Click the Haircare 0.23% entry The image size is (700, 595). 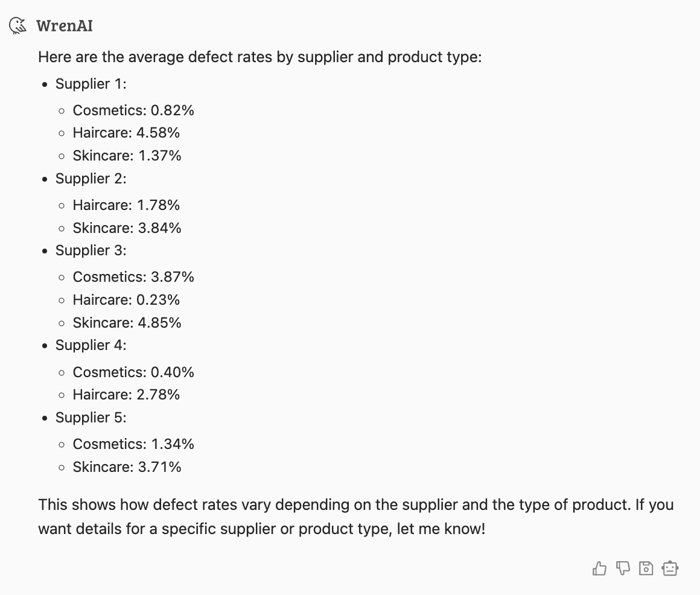point(126,300)
